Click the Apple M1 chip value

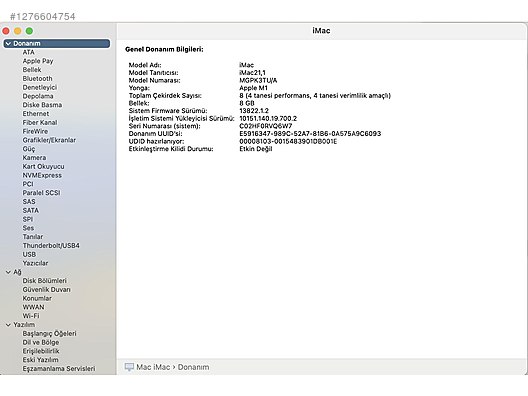253,88
